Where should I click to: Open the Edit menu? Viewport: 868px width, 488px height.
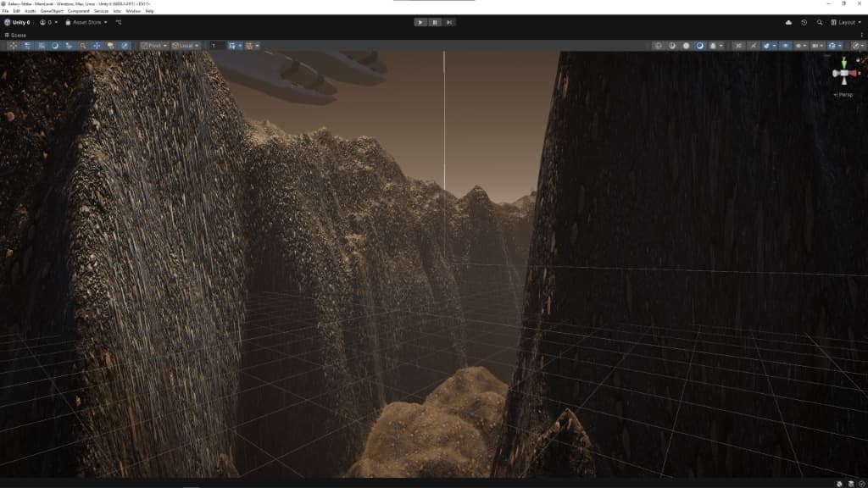click(x=17, y=11)
